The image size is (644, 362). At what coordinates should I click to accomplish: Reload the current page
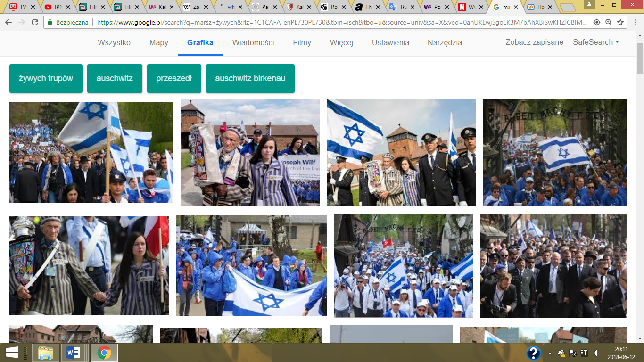click(35, 22)
